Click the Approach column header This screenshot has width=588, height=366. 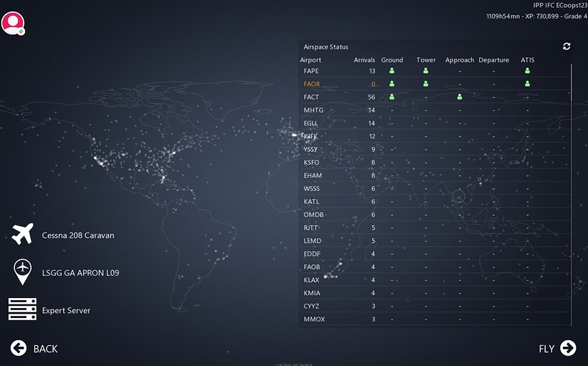point(460,60)
